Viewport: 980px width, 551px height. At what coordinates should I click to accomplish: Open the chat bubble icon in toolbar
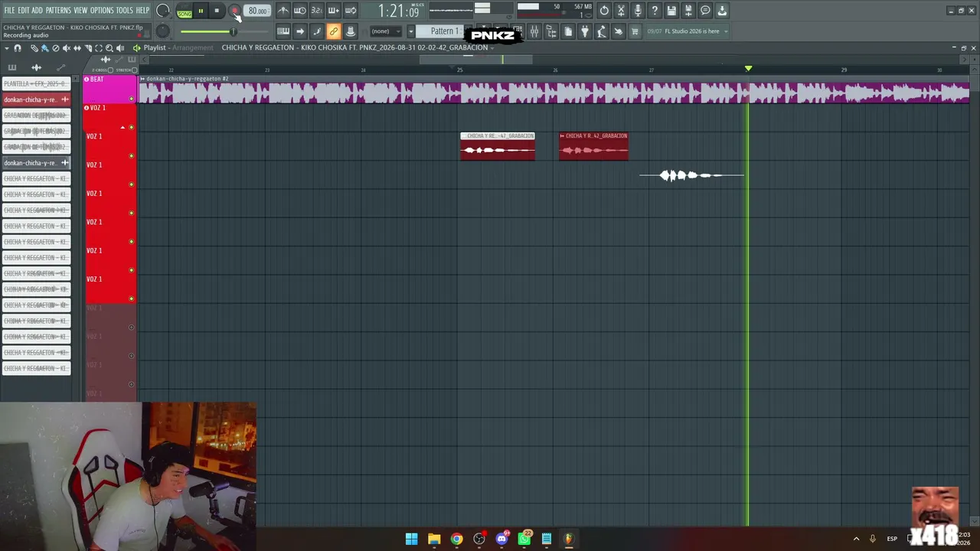705,11
